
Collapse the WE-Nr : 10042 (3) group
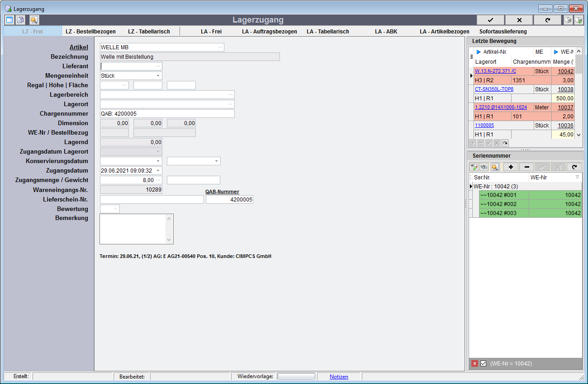point(471,187)
